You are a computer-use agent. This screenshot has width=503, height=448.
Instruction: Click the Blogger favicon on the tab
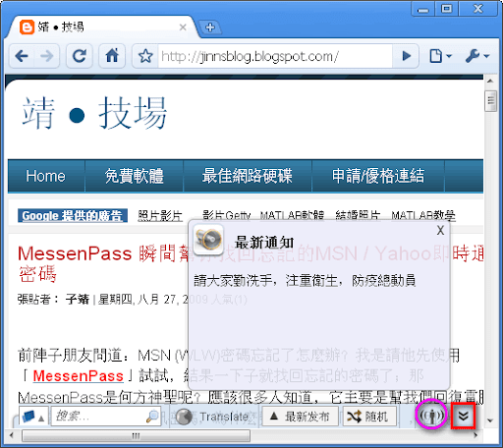click(x=27, y=28)
